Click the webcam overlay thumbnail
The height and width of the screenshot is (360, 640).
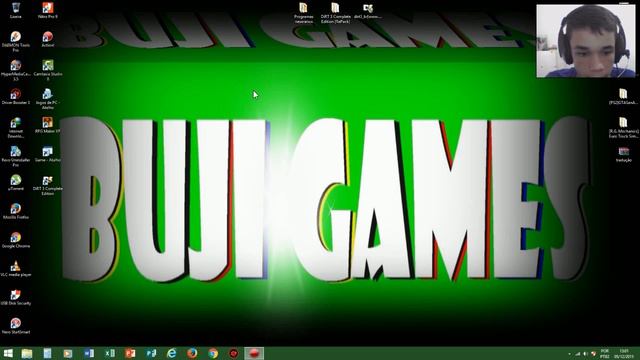tap(586, 40)
